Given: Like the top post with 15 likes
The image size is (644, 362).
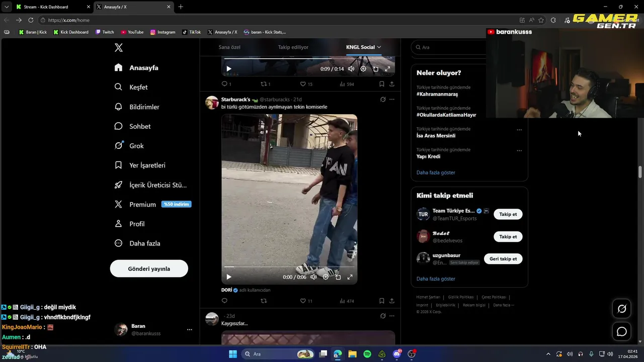Looking at the screenshot, I should click(x=306, y=84).
